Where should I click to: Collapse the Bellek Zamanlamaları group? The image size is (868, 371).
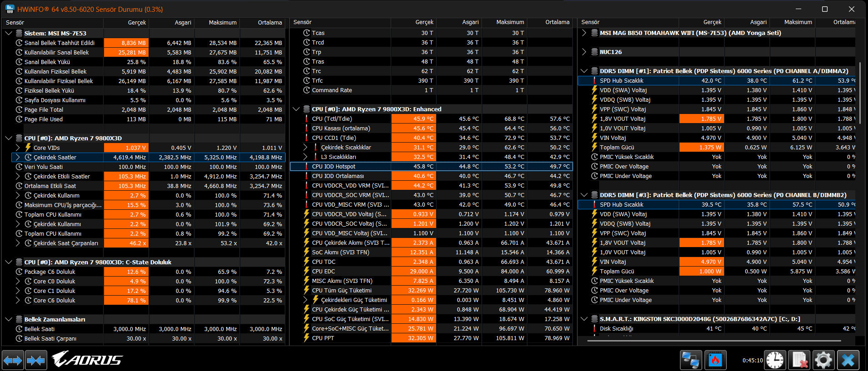[9, 319]
